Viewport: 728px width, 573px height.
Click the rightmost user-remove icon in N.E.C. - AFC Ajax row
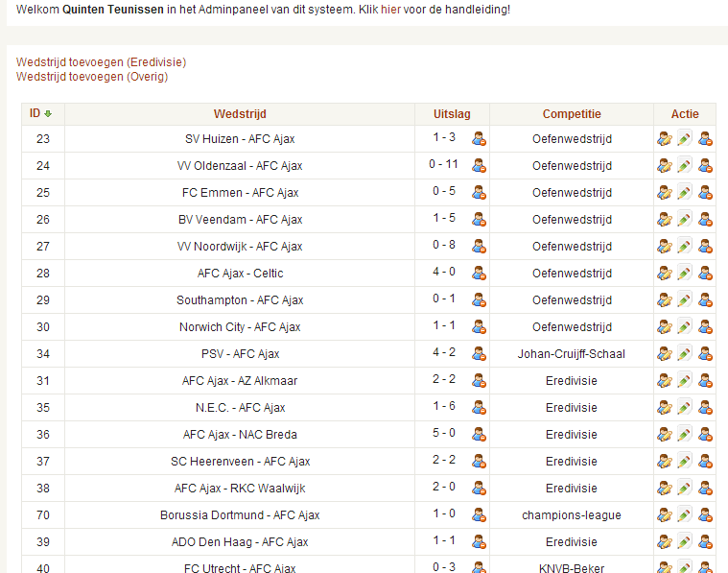(705, 408)
